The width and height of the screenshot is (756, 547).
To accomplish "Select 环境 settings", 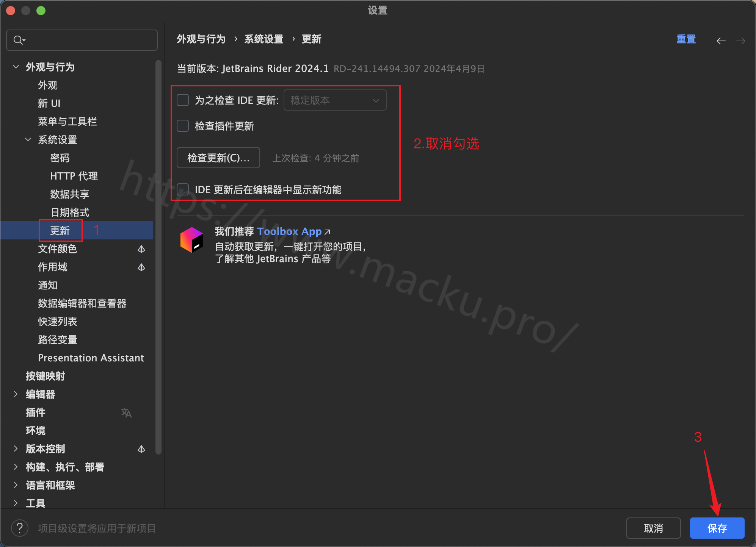I will tap(36, 431).
